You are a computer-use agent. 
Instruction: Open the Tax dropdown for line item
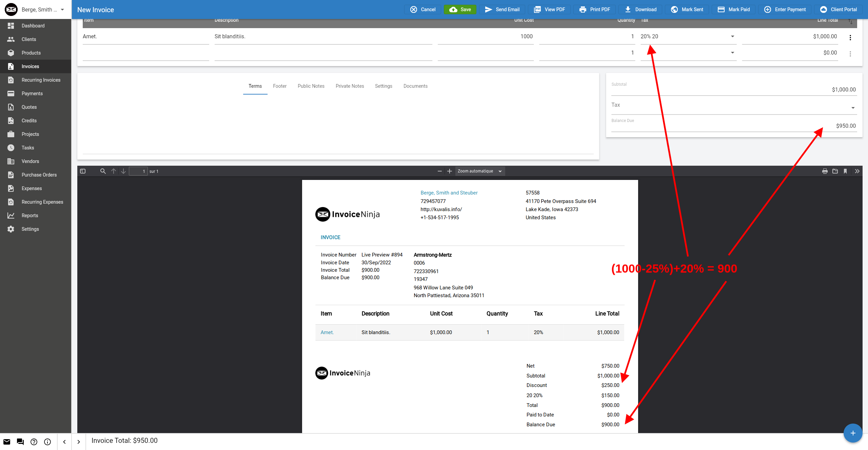732,36
